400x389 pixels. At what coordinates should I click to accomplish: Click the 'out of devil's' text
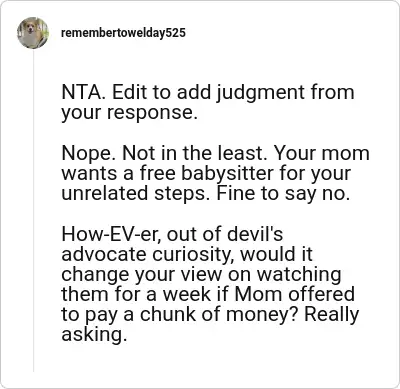225,234
